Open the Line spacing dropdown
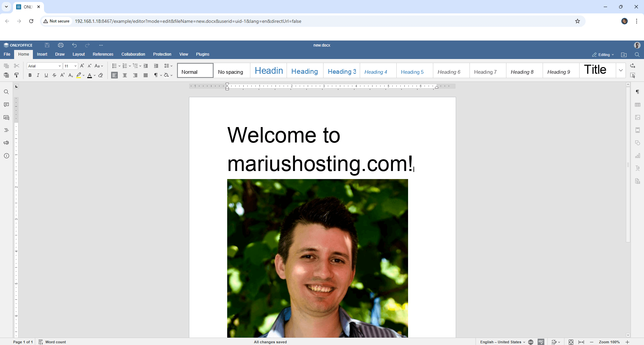The image size is (644, 345). coord(168,66)
